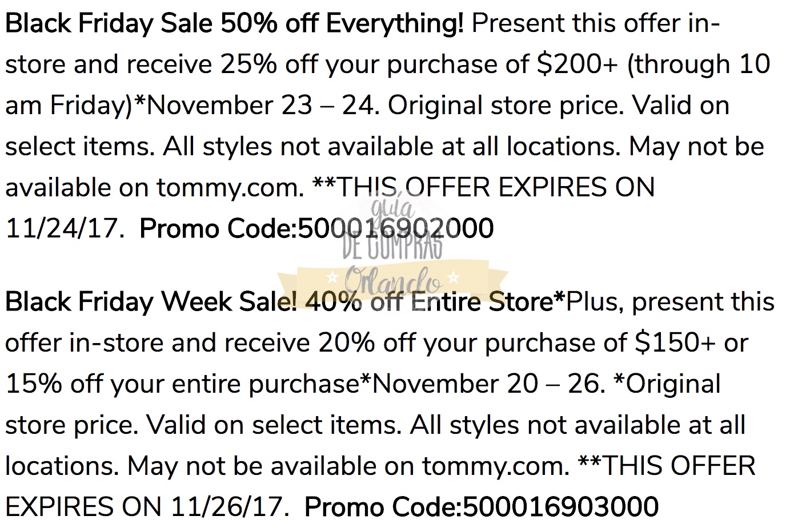The image size is (786, 532).
Task: Click the "*Original store price" disclaimer in second offer
Action: pos(667,384)
